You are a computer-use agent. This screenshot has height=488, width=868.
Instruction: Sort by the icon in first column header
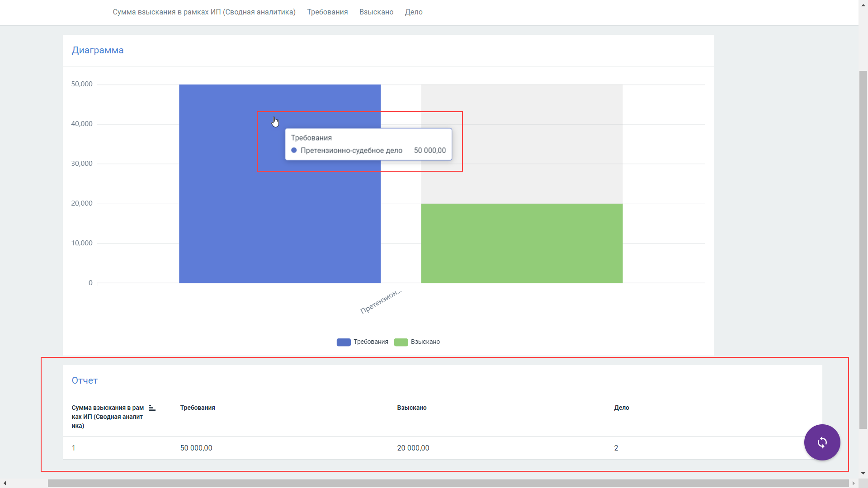(x=152, y=408)
